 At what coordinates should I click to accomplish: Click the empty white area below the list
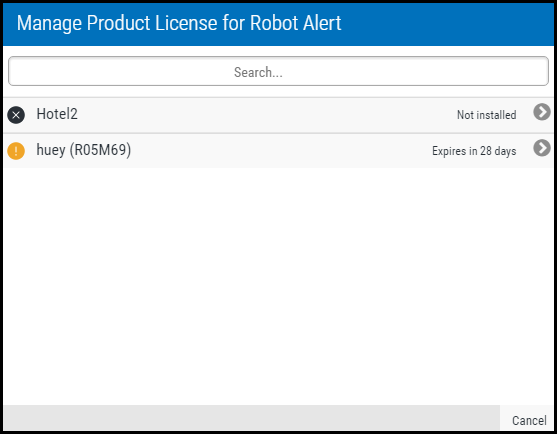278,286
